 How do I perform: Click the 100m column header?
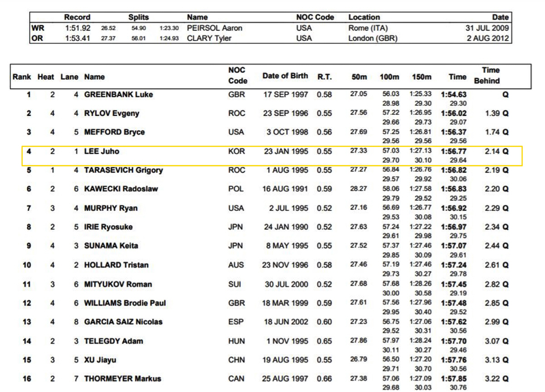click(389, 77)
